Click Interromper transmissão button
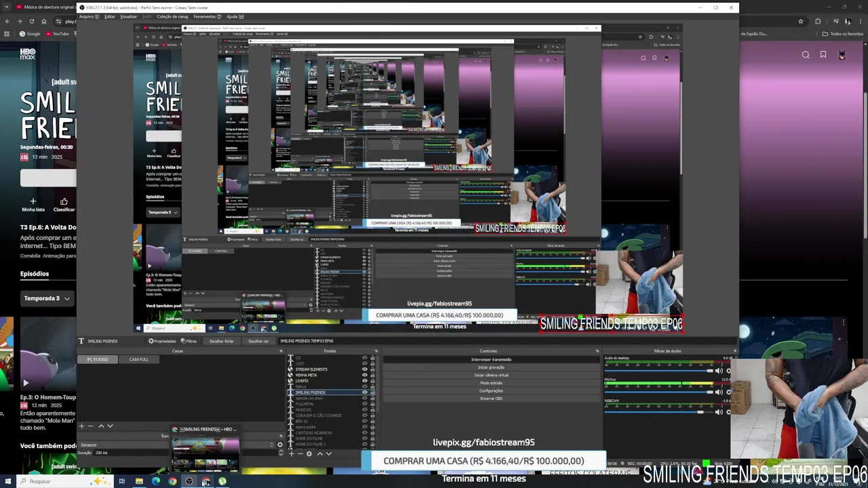This screenshot has height=488, width=868. 491,359
